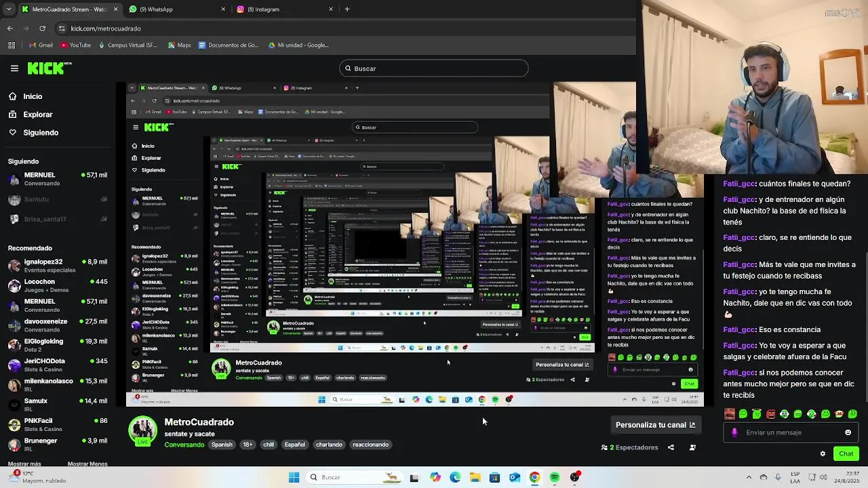Click Personaliza tu canal button
This screenshot has width=868, height=488.
(655, 425)
